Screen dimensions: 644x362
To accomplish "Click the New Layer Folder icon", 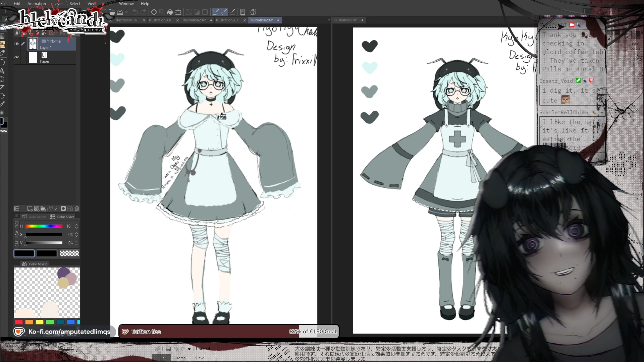I will 43,208.
